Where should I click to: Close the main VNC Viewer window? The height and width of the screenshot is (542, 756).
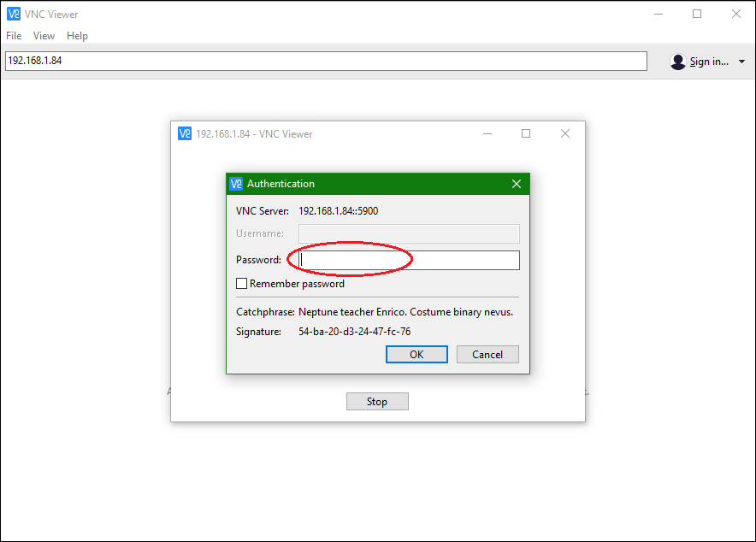coord(735,14)
